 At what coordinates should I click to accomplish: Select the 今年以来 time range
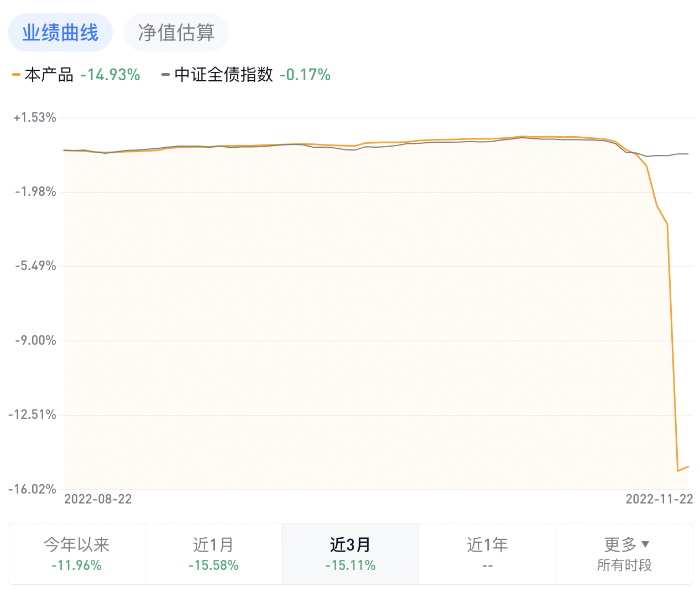pos(76,553)
